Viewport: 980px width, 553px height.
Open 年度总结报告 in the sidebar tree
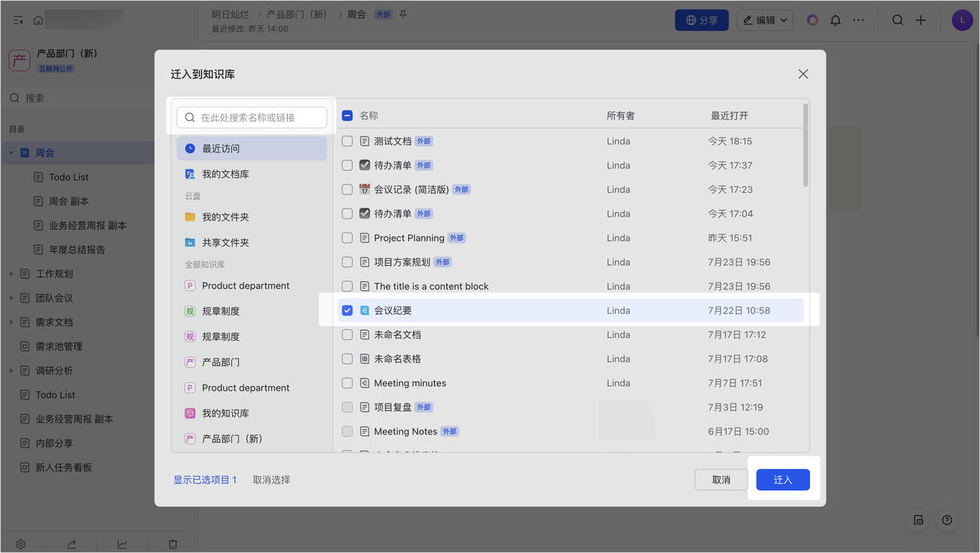77,250
